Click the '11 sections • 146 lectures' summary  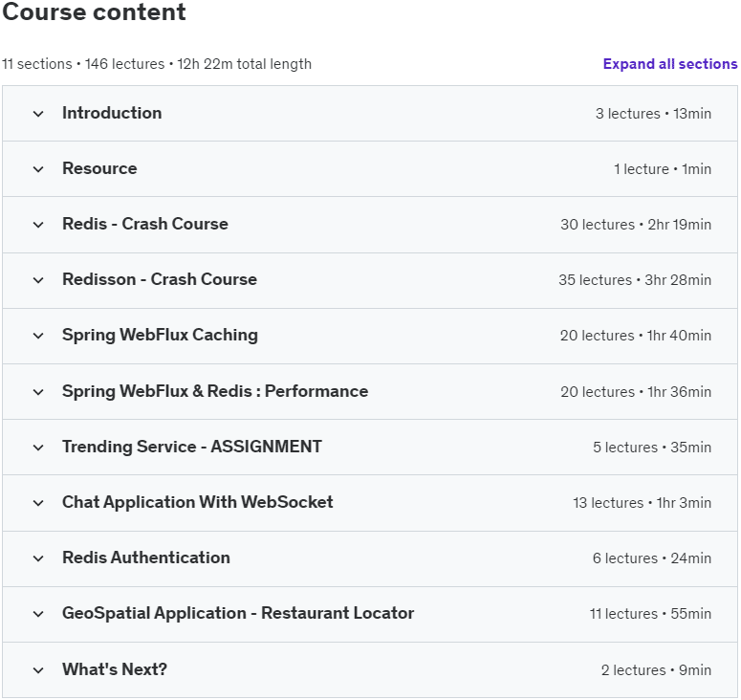point(83,64)
